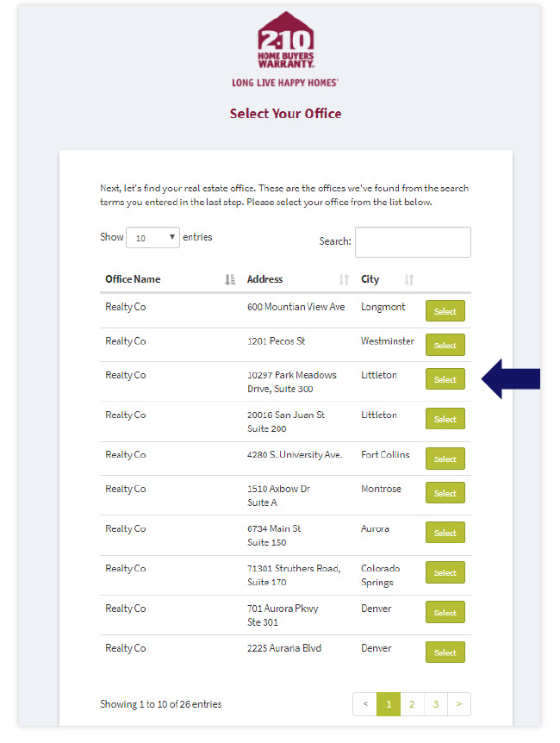Click inside the Search field
Screen dimensions: 560x743
414,242
